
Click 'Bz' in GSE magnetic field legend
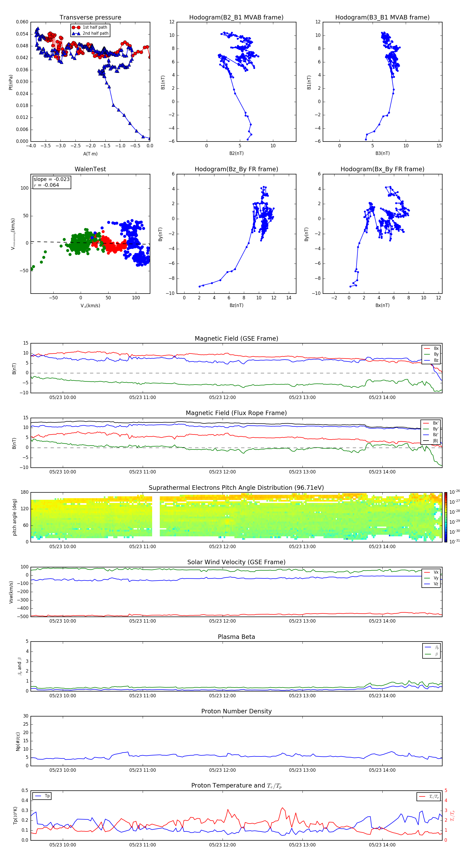coord(436,360)
